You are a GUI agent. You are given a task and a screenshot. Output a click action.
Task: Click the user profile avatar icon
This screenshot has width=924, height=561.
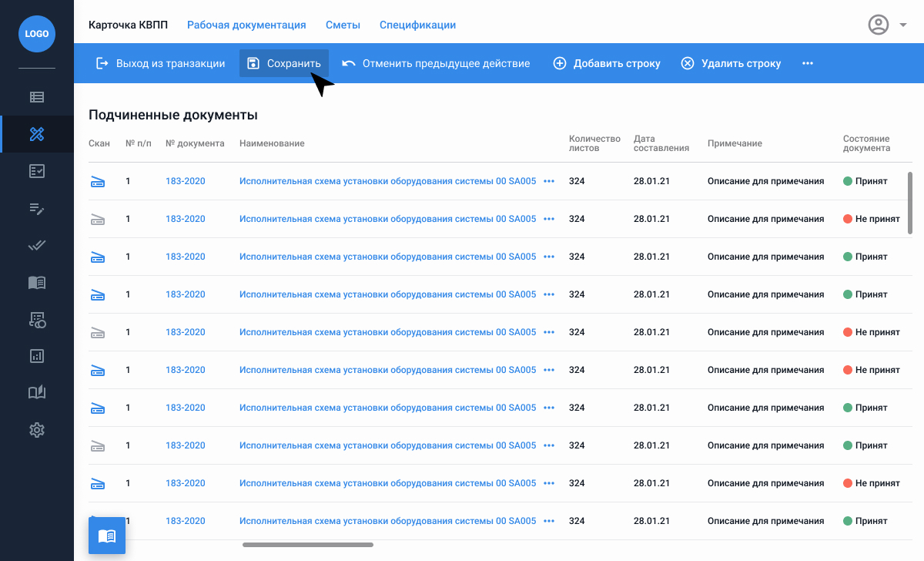[879, 25]
